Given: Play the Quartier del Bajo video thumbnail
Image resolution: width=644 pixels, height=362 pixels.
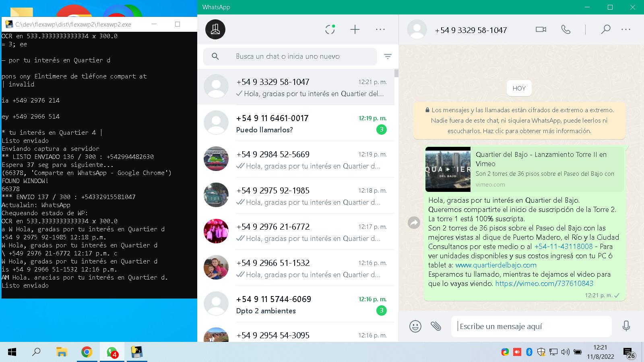Looking at the screenshot, I should [448, 169].
